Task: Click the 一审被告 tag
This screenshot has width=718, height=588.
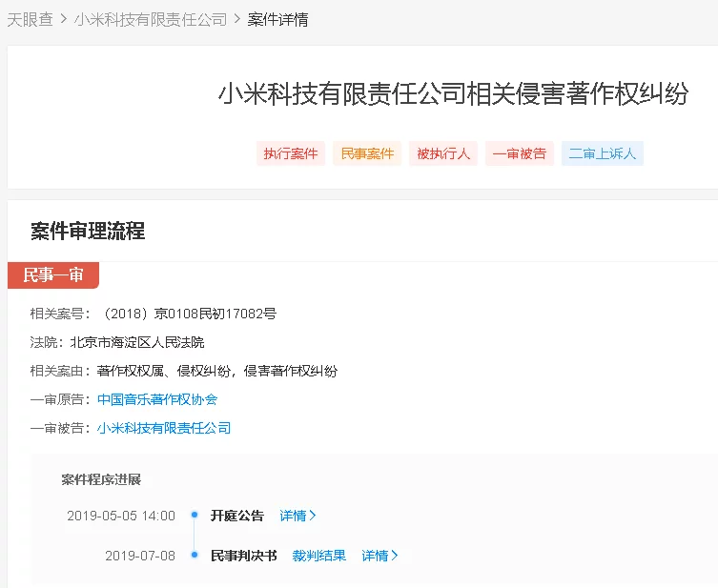Action: (x=520, y=153)
